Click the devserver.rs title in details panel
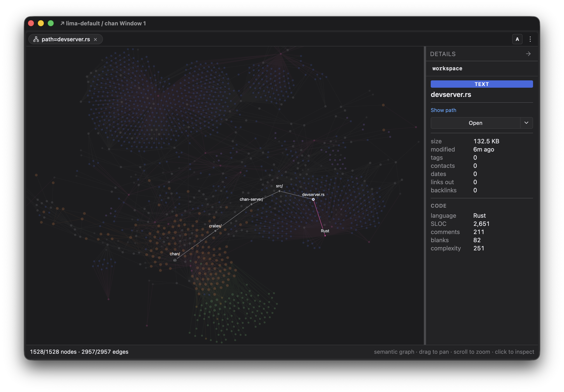 click(x=451, y=95)
